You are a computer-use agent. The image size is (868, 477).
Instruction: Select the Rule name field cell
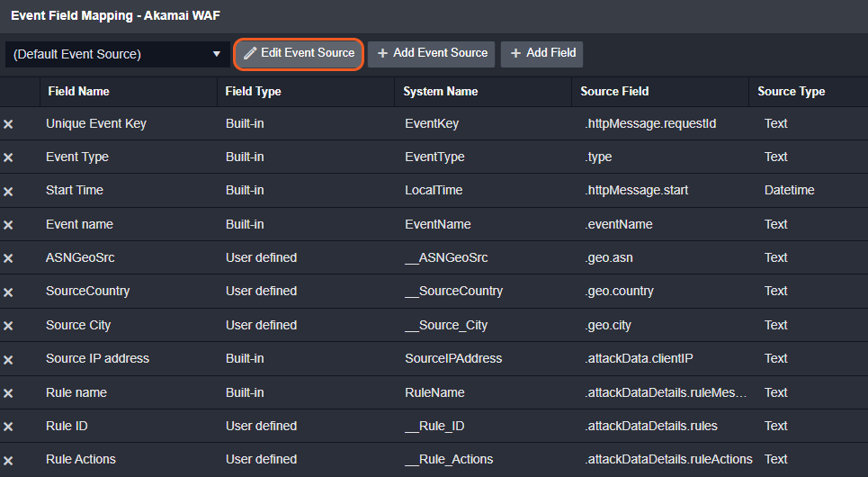pyautogui.click(x=76, y=392)
